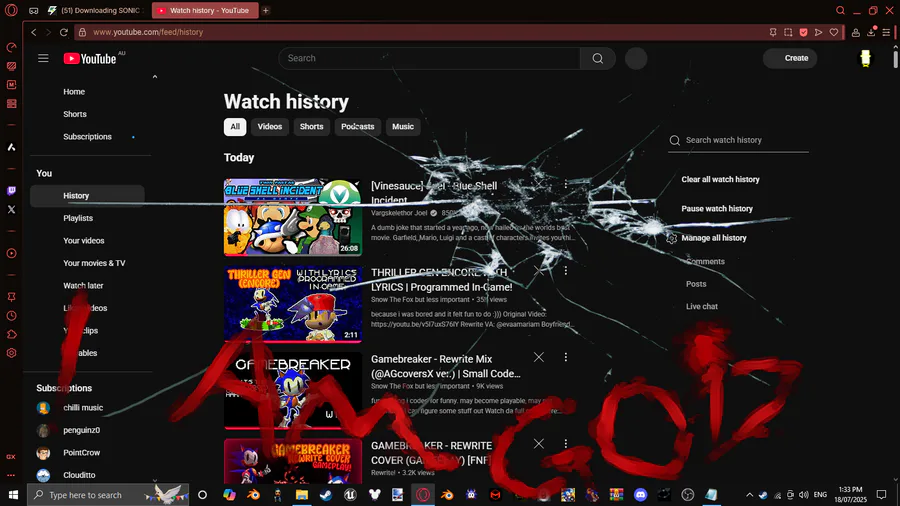Click Clear all watch history
The image size is (900, 506).
pyautogui.click(x=720, y=180)
